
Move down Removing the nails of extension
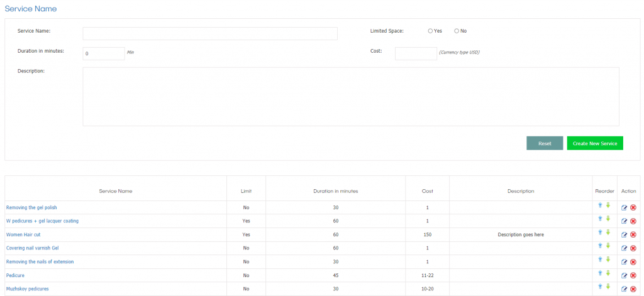tap(608, 260)
